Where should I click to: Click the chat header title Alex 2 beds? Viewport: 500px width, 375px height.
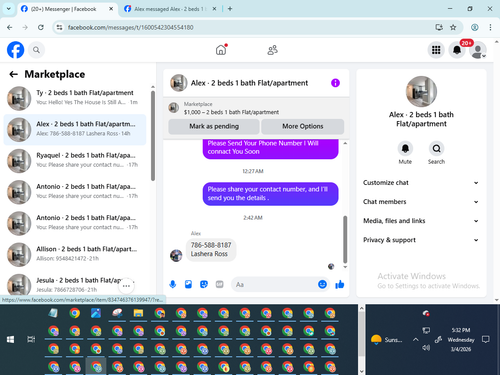[x=249, y=83]
